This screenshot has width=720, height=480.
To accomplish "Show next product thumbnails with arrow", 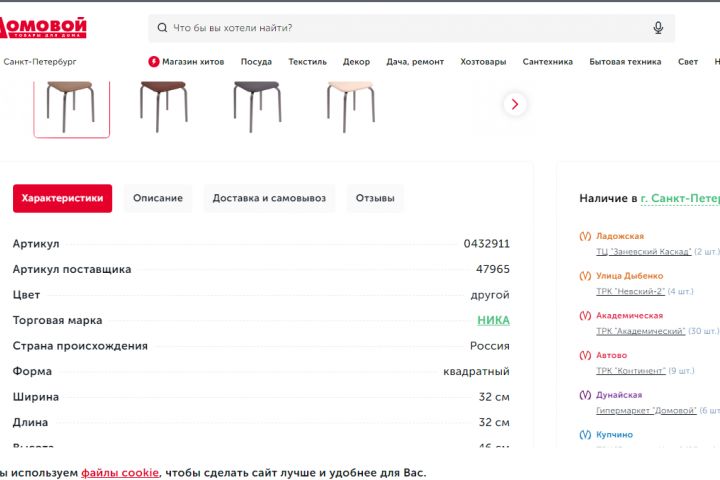I will coord(515,104).
